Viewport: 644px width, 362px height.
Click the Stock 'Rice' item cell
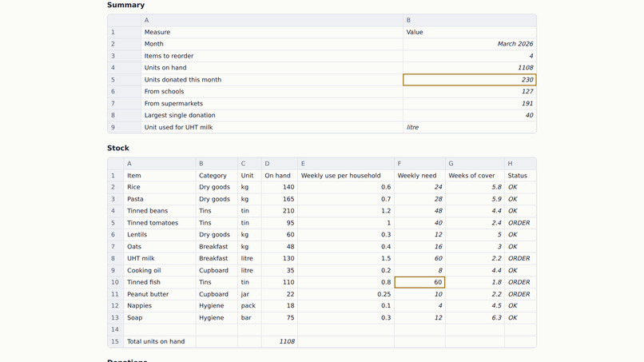[x=160, y=187]
